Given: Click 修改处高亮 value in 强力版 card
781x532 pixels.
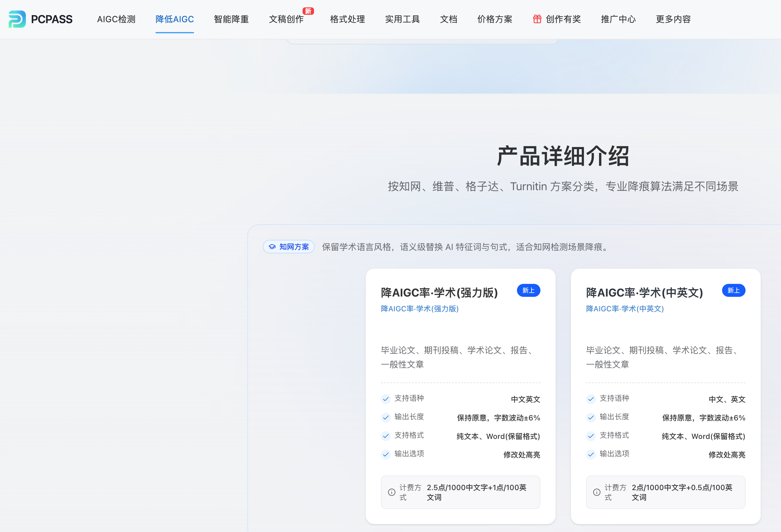Looking at the screenshot, I should click(522, 455).
